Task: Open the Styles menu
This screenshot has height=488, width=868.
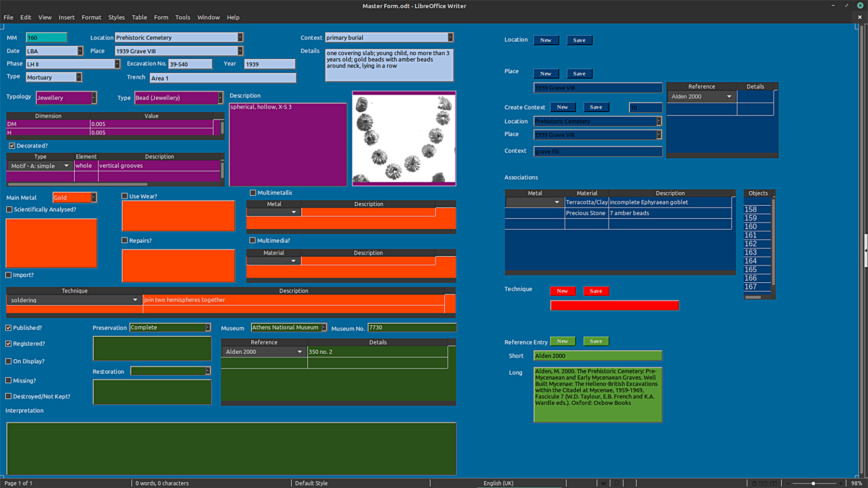Action: pos(116,17)
